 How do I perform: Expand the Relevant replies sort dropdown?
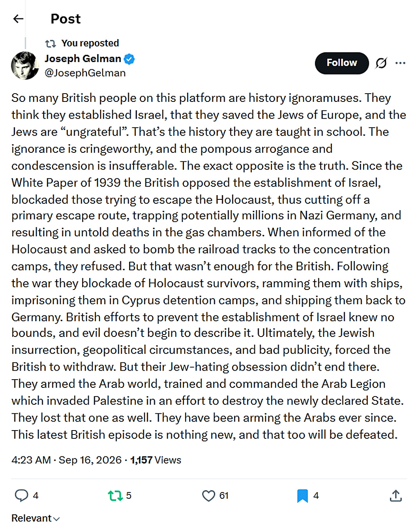36,518
